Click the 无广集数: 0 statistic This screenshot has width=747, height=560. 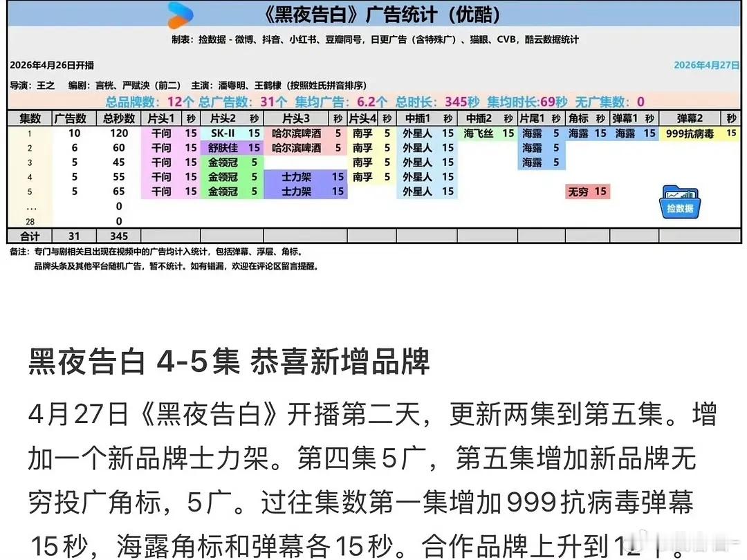(609, 102)
